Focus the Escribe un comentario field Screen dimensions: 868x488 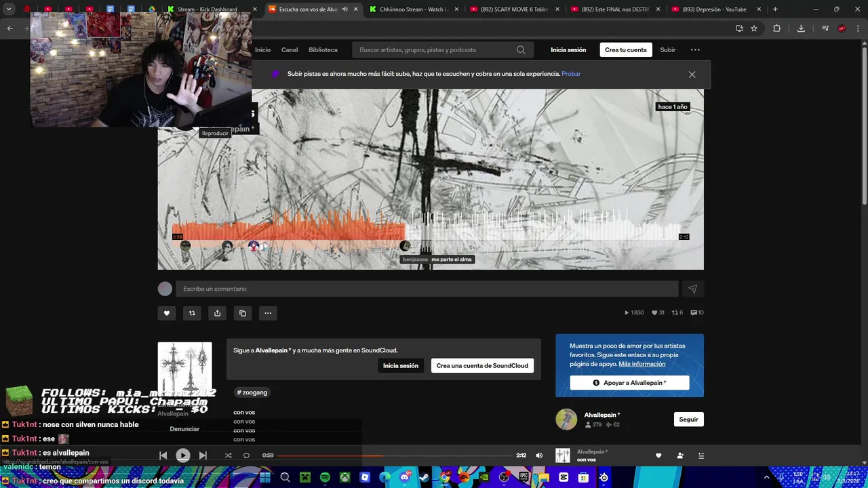[427, 289]
